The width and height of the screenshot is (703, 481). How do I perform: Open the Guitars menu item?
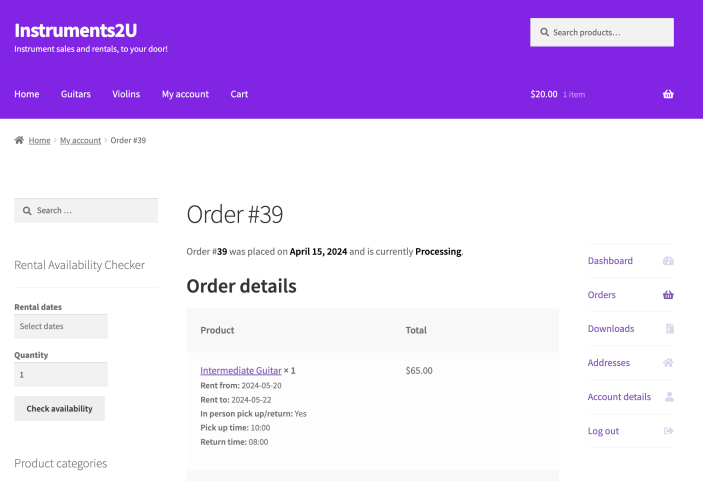[76, 94]
